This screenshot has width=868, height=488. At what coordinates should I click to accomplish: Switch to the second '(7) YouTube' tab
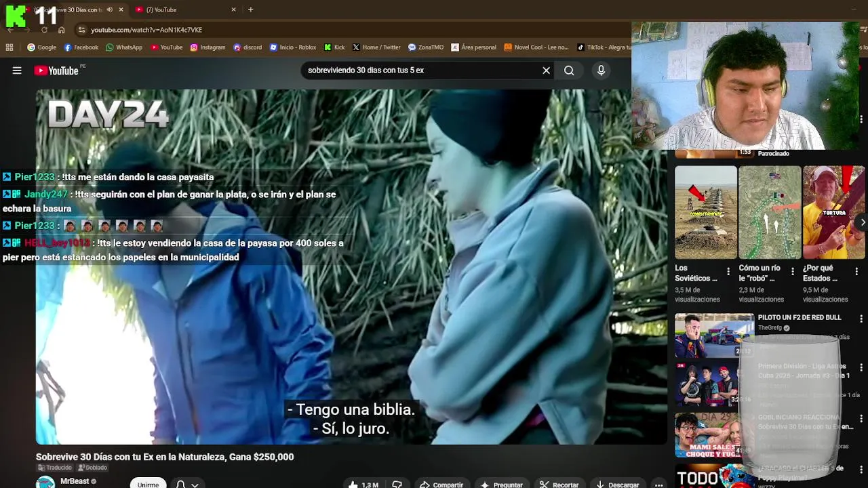pyautogui.click(x=180, y=9)
